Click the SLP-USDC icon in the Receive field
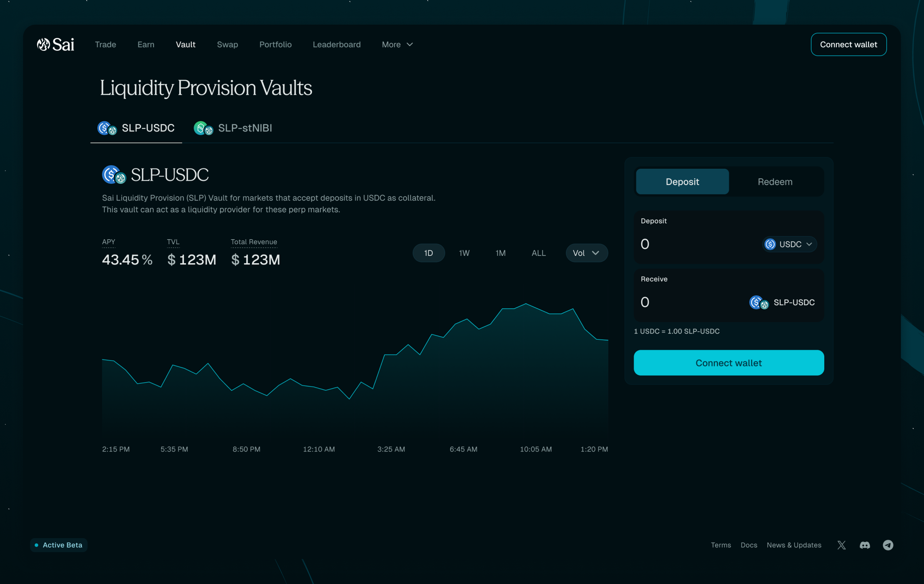 coord(759,302)
